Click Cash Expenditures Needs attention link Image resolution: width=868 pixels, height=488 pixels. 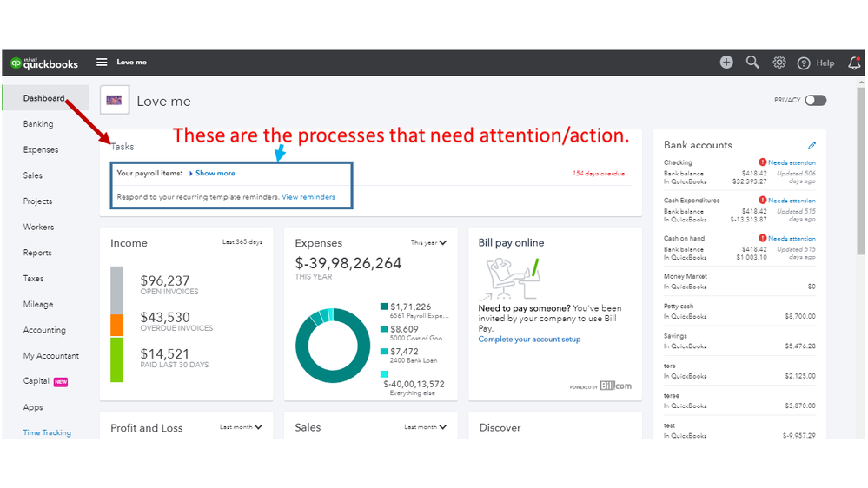tap(792, 201)
